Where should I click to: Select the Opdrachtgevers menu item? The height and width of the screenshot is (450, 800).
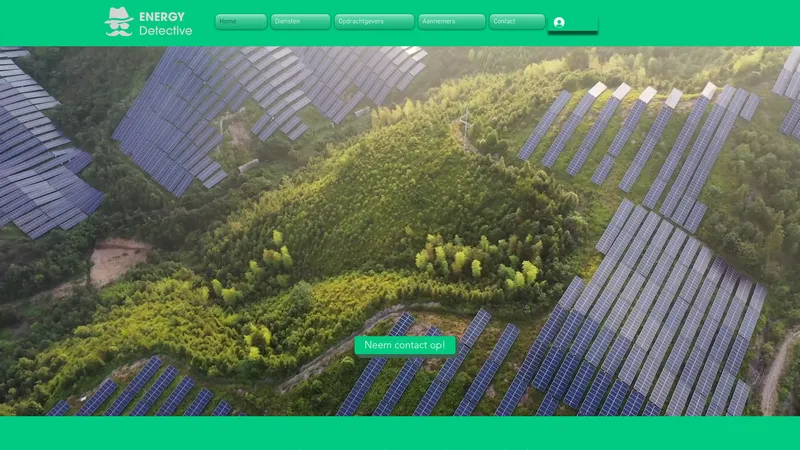374,22
